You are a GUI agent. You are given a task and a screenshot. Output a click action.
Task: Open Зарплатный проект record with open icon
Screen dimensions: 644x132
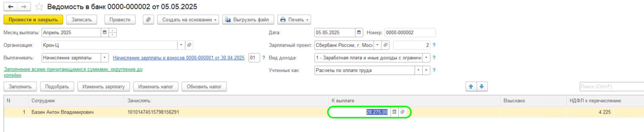pyautogui.click(x=385, y=45)
